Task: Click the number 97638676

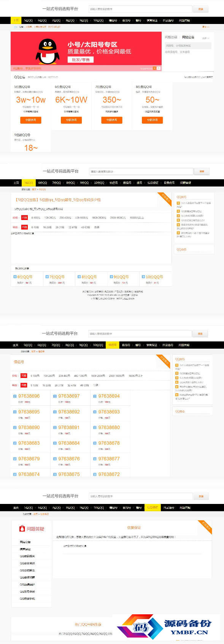Action: 69,459
